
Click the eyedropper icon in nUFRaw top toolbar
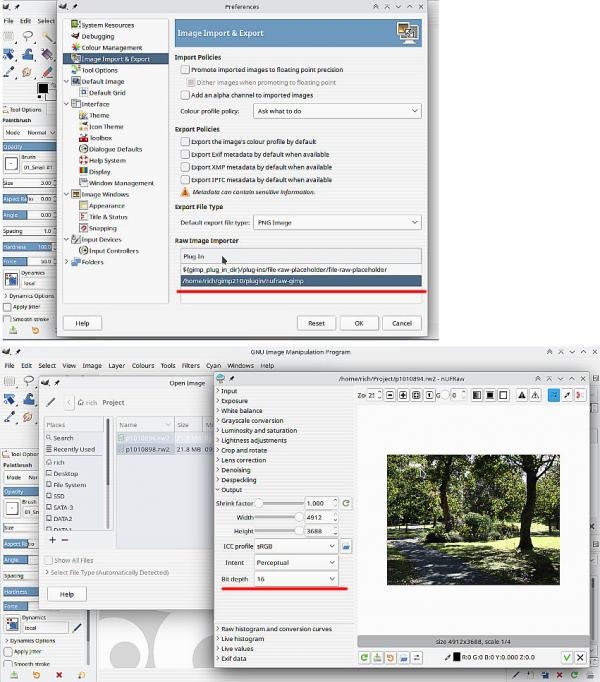566,395
